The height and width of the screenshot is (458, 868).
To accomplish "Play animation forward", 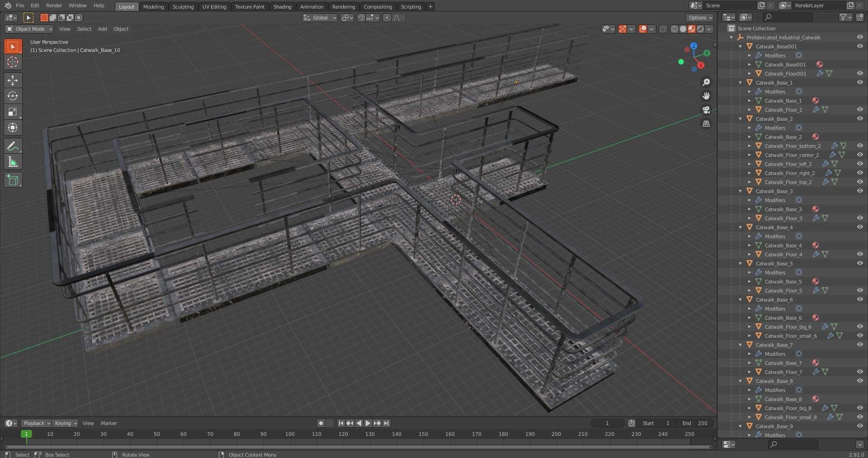I will click(368, 423).
